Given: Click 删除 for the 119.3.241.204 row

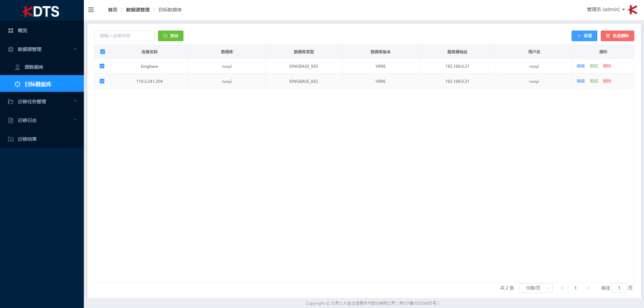Looking at the screenshot, I should pos(607,81).
